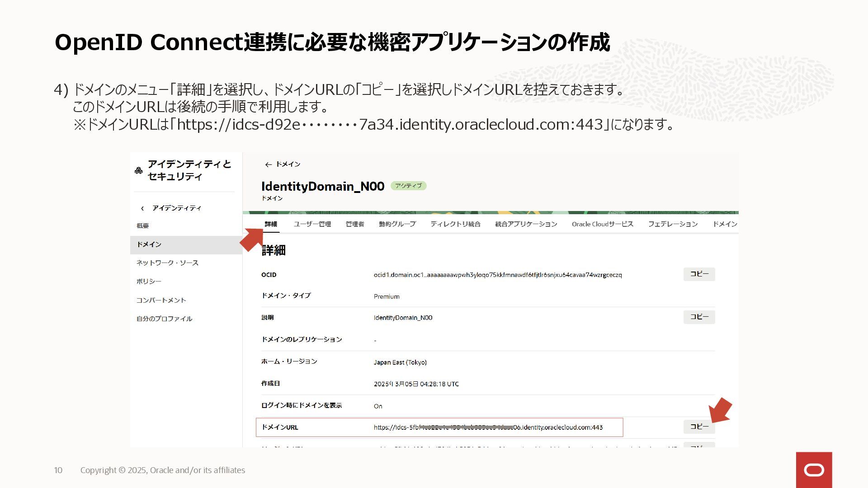The height and width of the screenshot is (488, 868).
Task: Select ドメイン in the sidebar
Action: pyautogui.click(x=186, y=245)
